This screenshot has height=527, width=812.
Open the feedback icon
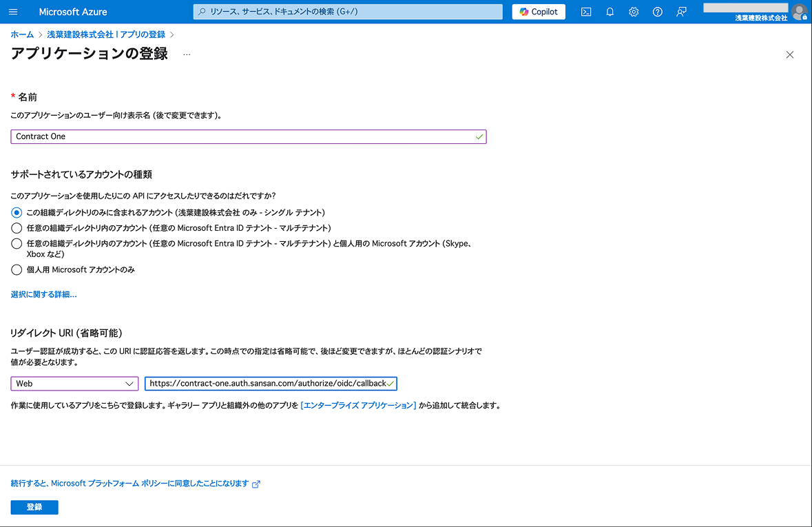[682, 12]
